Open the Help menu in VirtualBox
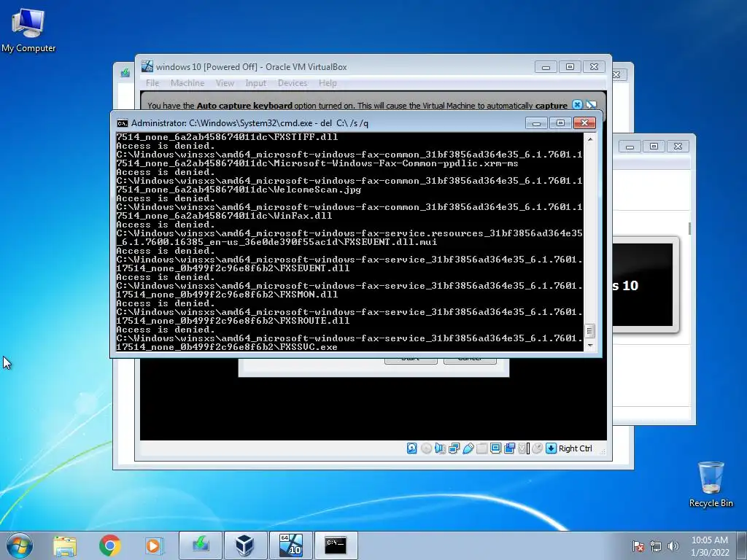Viewport: 747px width, 560px height. coord(328,83)
